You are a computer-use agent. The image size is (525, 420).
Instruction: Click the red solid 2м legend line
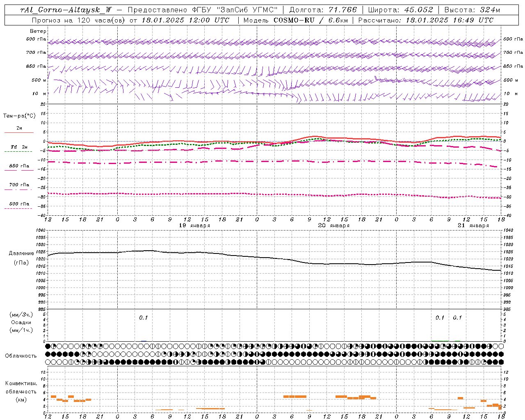[x=19, y=132]
